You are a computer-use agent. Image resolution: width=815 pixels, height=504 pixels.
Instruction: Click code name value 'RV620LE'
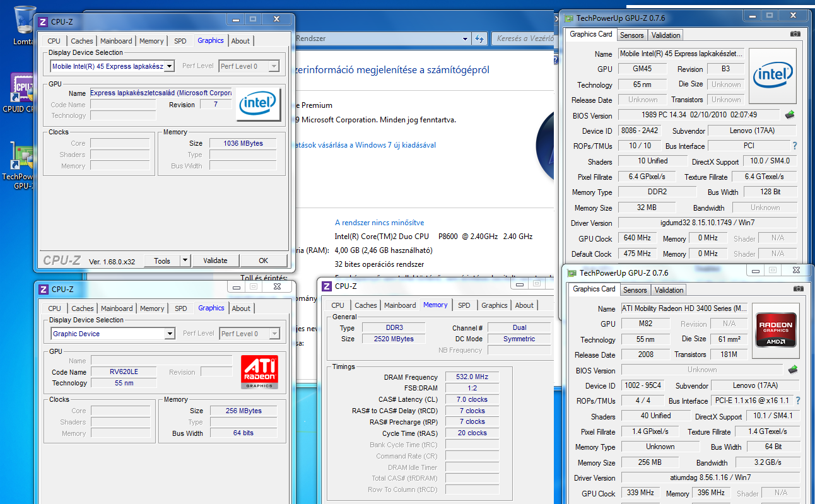124,372
